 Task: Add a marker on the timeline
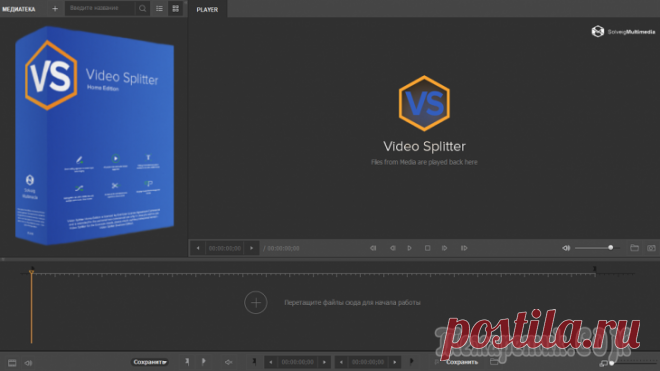(x=187, y=361)
